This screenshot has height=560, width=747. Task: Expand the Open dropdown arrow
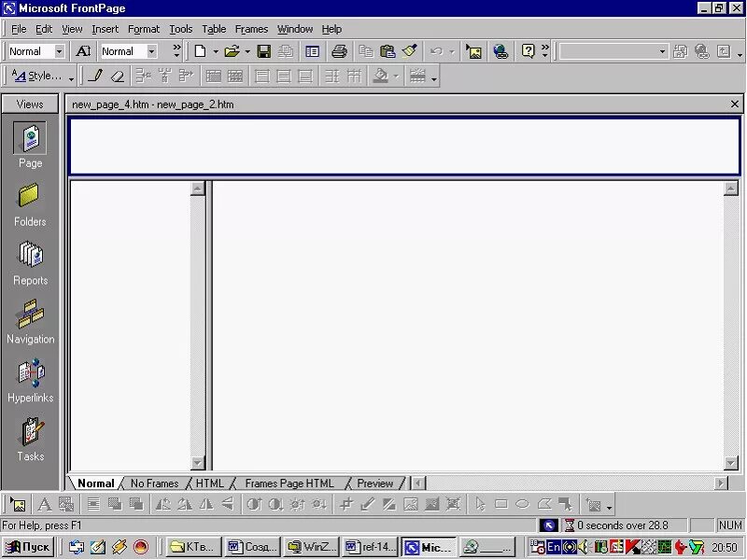click(x=247, y=51)
